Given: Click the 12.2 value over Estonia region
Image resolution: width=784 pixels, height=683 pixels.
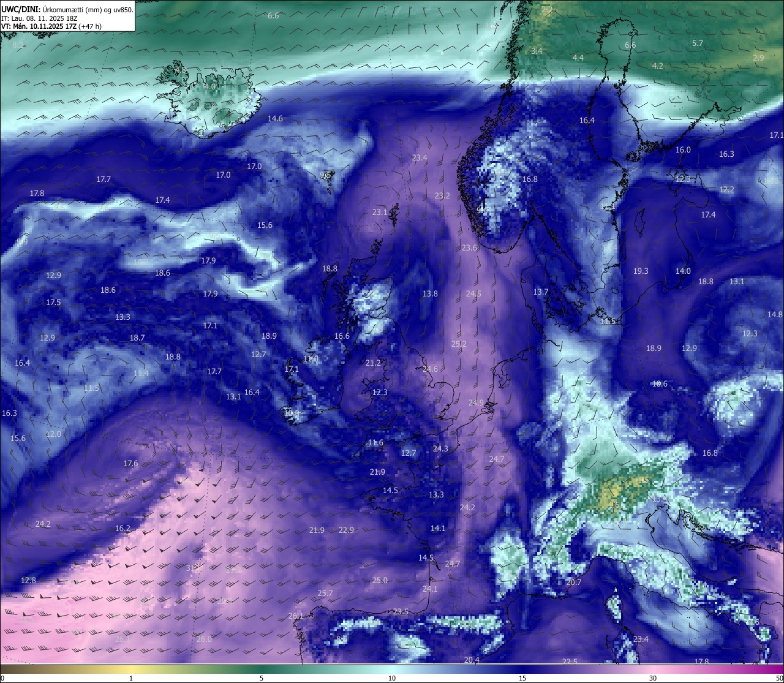Looking at the screenshot, I should (x=726, y=189).
